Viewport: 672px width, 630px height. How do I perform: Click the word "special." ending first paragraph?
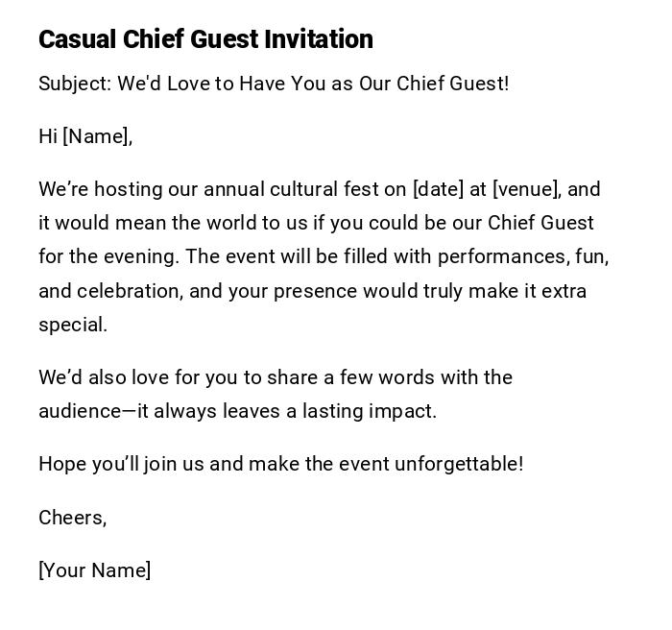pyautogui.click(x=73, y=325)
